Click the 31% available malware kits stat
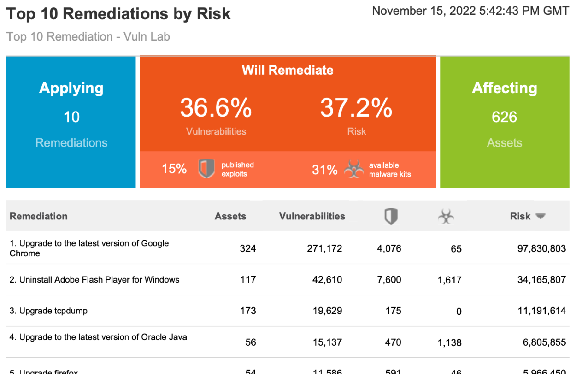Image resolution: width=588 pixels, height=377 pixels. pos(324,170)
